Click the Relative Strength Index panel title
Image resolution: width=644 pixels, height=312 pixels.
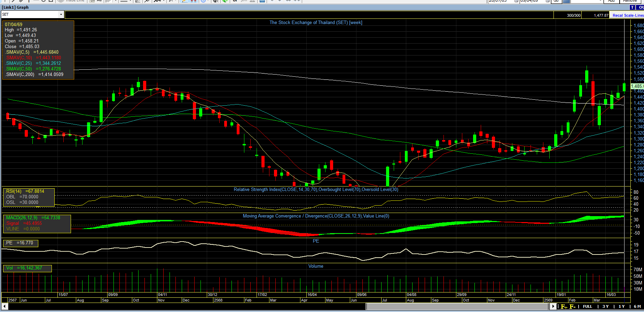(x=316, y=190)
